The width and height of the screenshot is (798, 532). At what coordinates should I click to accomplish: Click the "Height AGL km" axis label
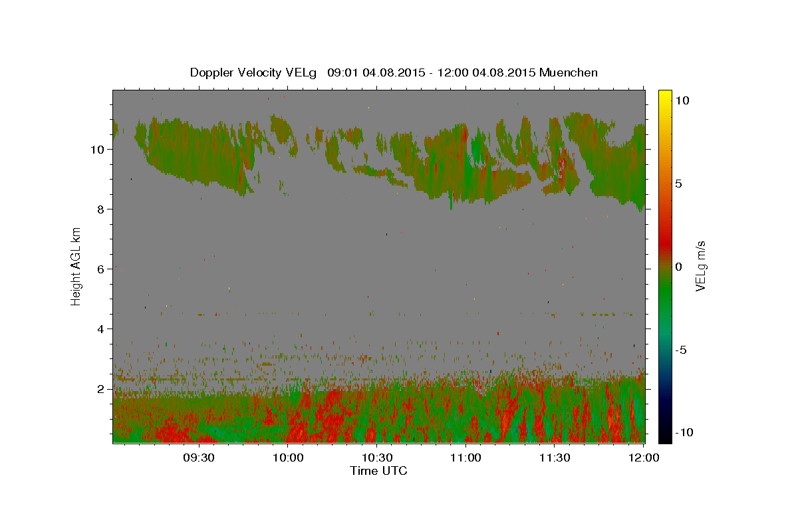76,266
